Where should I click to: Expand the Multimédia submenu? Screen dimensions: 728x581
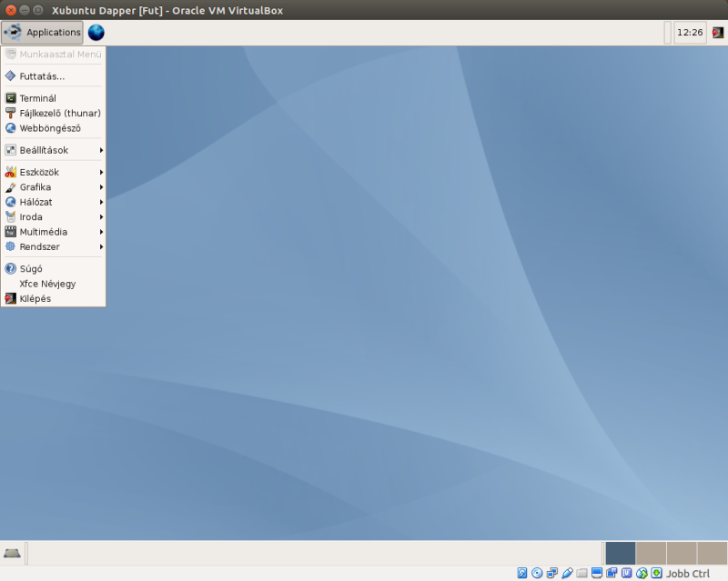54,231
